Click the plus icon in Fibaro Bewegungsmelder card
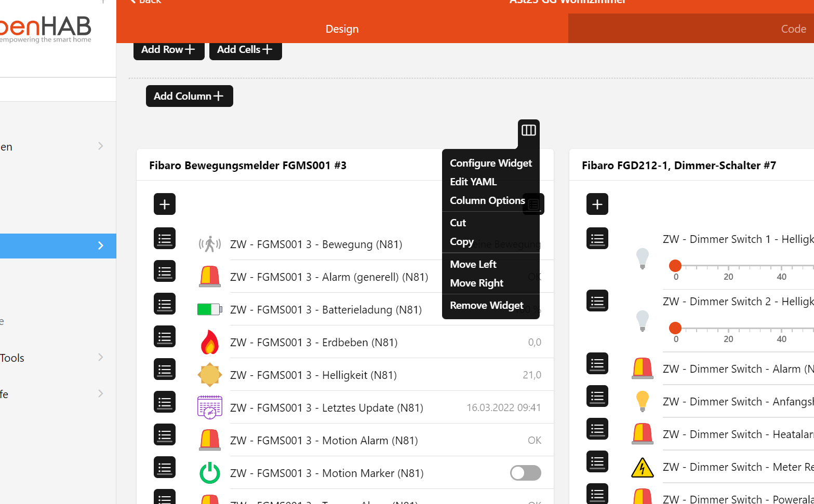 click(165, 204)
